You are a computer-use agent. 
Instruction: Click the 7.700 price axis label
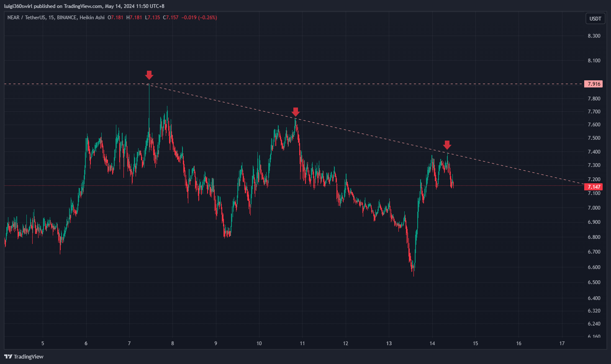coord(594,112)
